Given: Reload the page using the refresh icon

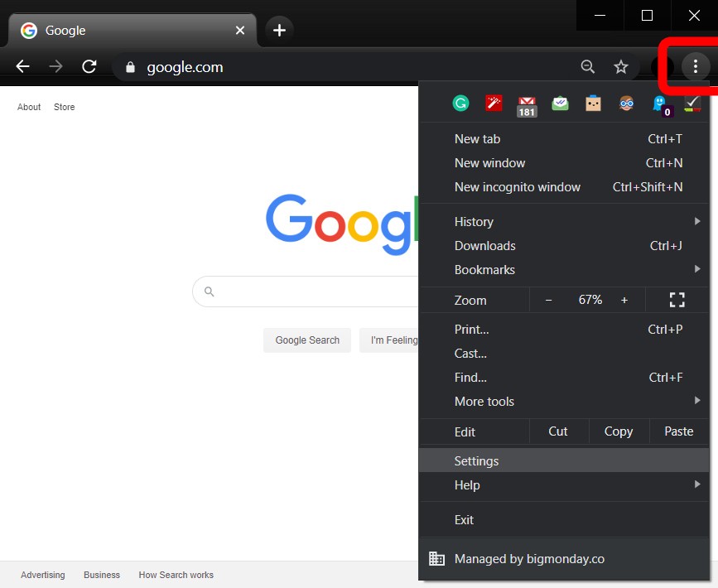Looking at the screenshot, I should 89,67.
